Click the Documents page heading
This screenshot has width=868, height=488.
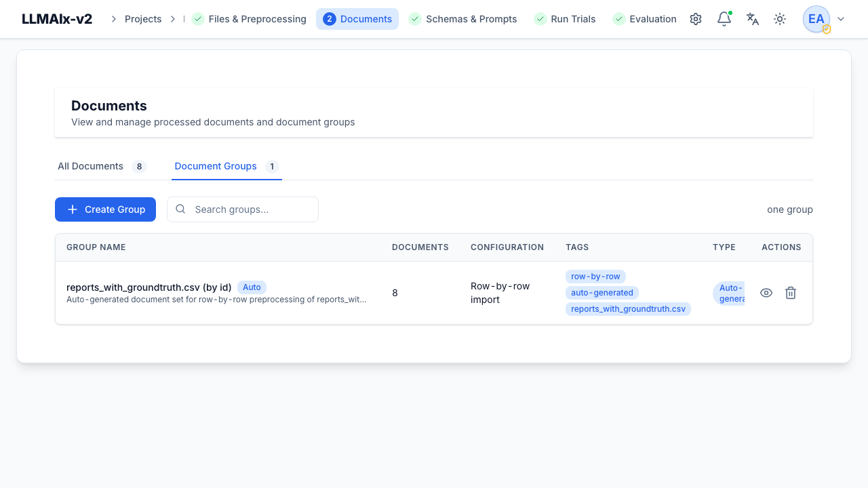(x=109, y=106)
